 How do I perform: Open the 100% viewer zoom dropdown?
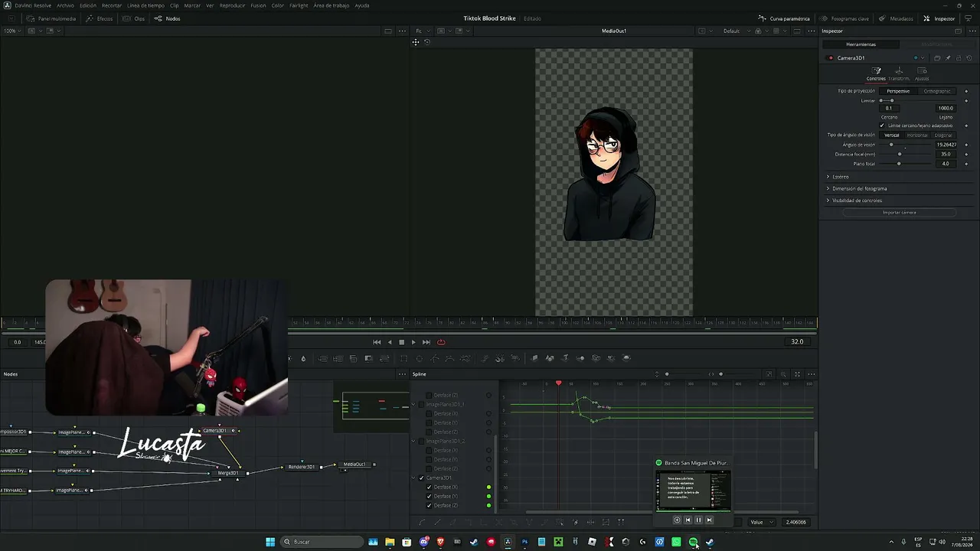click(12, 31)
